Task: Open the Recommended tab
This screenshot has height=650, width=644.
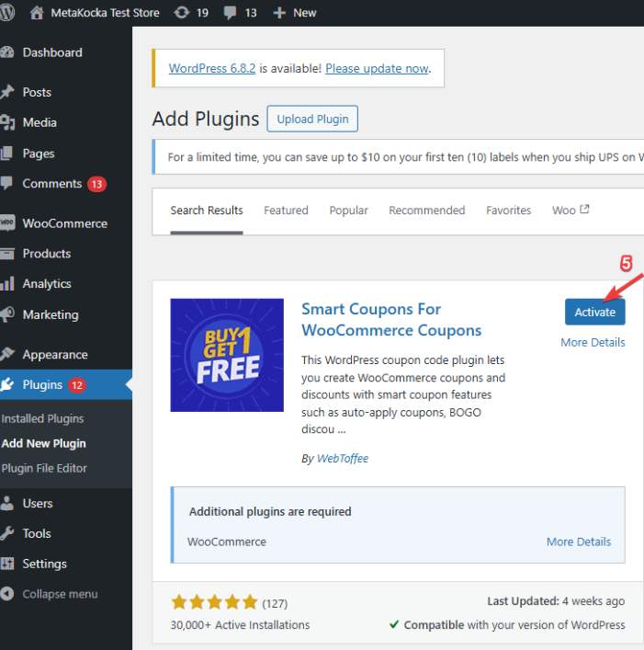Action: pyautogui.click(x=427, y=211)
